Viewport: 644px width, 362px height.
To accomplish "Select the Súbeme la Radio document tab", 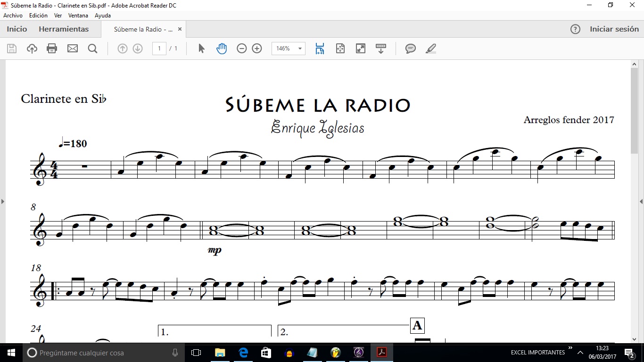I will pos(143,29).
